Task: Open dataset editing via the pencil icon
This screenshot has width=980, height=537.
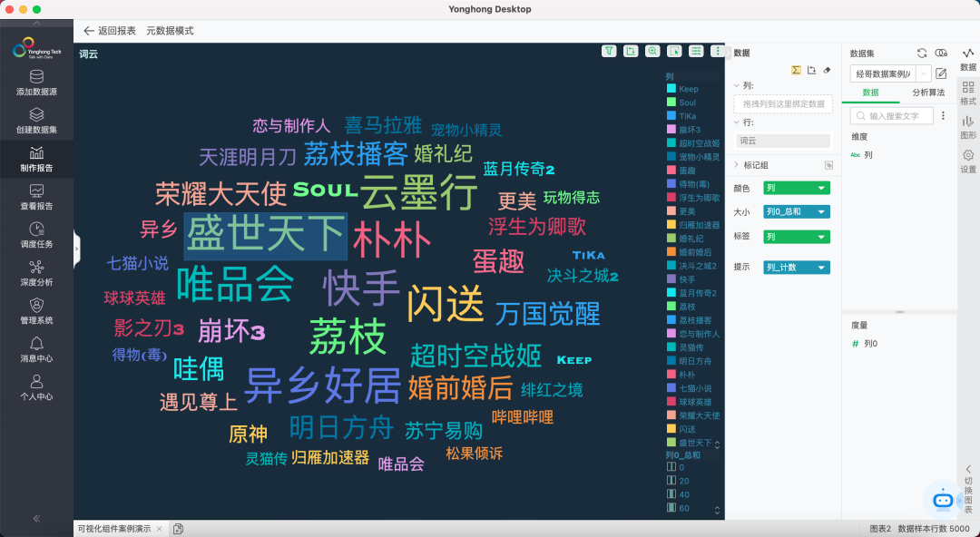Action: 942,73
